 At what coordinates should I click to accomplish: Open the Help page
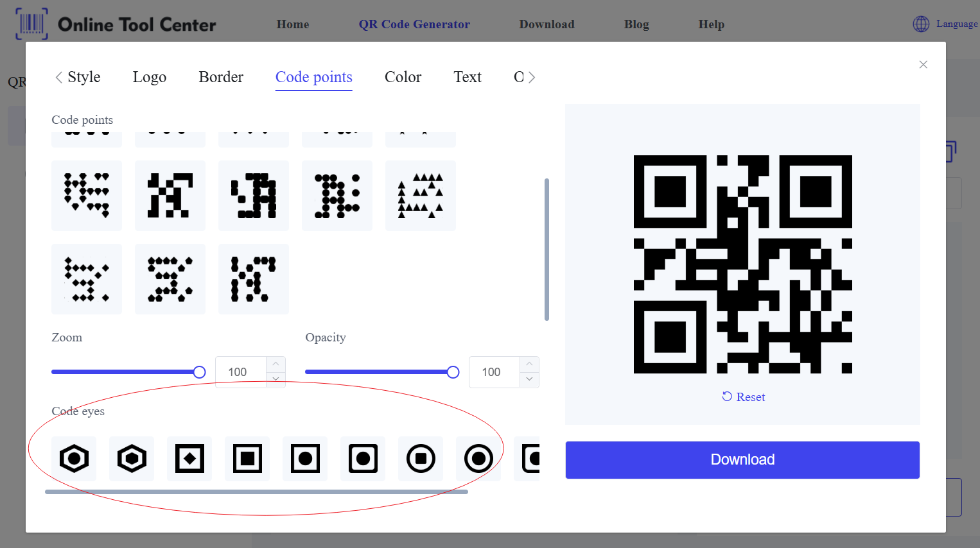coord(712,24)
